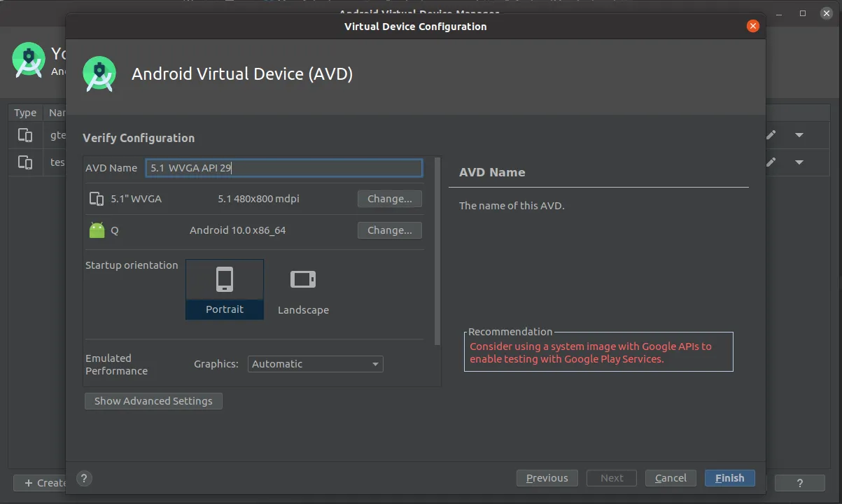Click the Android Studio logo in AVD Manager window
Image resolution: width=842 pixels, height=504 pixels.
point(29,61)
